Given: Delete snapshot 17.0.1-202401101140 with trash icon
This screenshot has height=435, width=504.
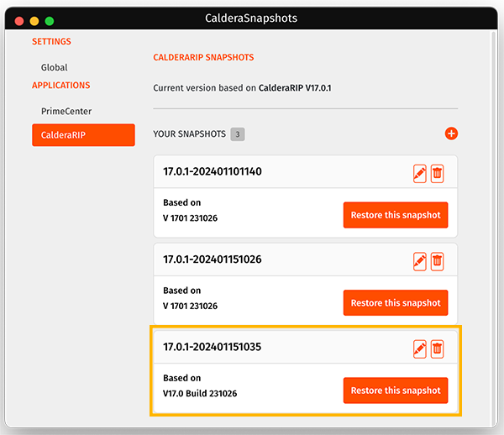Looking at the screenshot, I should (437, 174).
